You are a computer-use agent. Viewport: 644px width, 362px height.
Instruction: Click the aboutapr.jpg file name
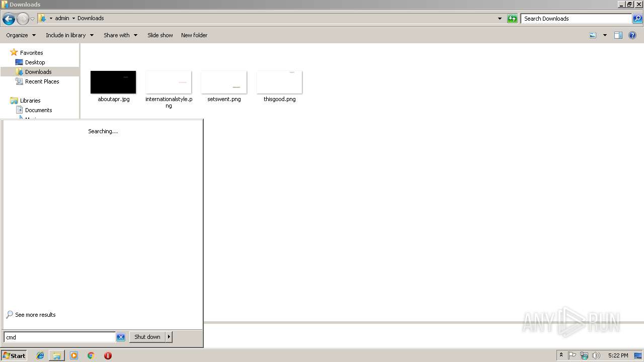114,99
